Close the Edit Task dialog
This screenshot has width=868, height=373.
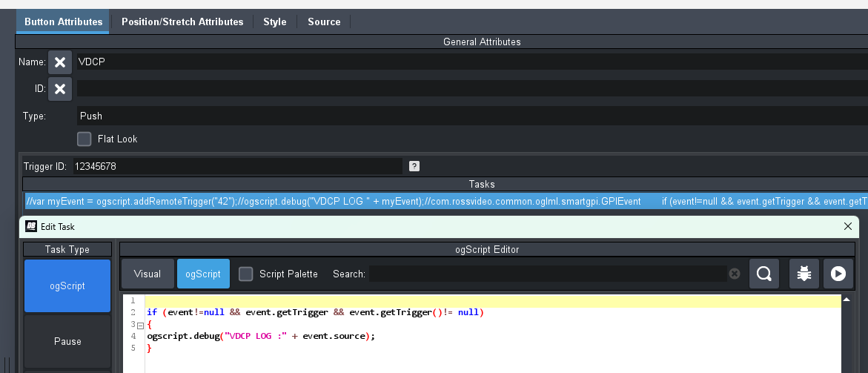click(848, 226)
